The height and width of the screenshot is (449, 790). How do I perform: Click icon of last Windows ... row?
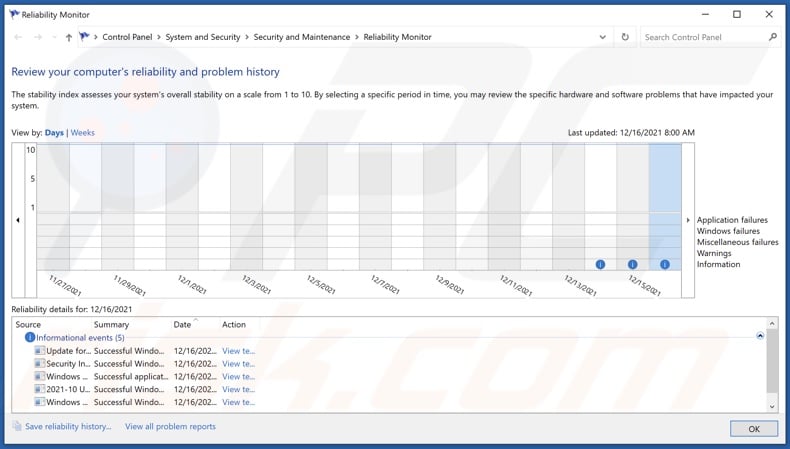39,402
